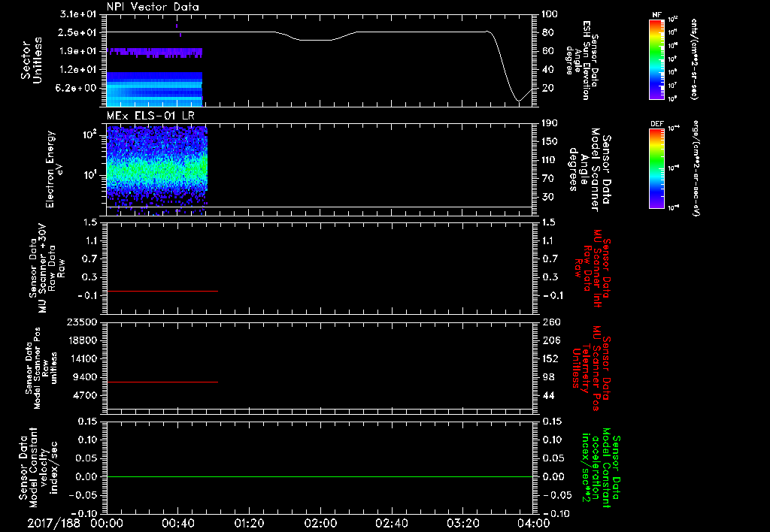Click the '2017/188' date label
The image size is (770, 532).
[x=53, y=523]
